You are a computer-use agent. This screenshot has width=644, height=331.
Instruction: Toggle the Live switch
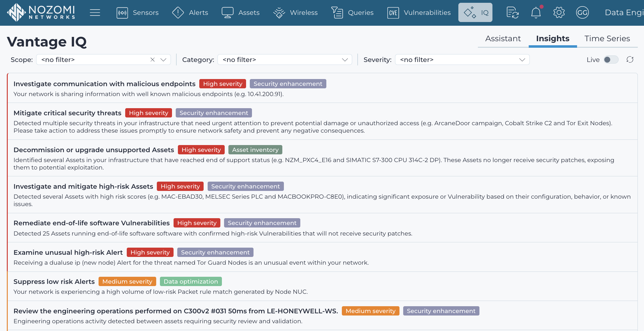pyautogui.click(x=611, y=60)
